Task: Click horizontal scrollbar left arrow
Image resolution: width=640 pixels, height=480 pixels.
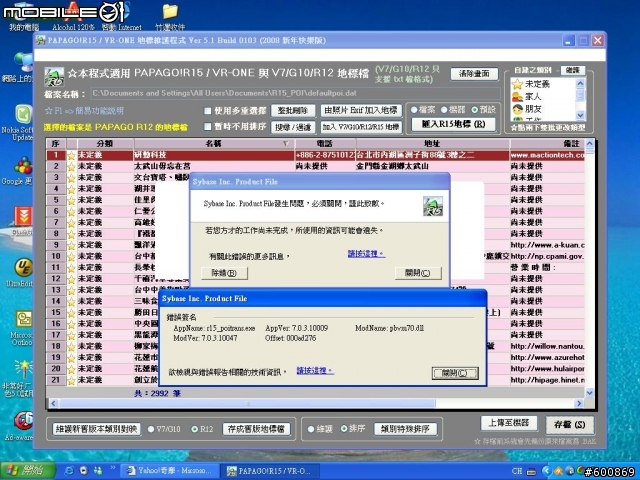Action: (x=53, y=403)
